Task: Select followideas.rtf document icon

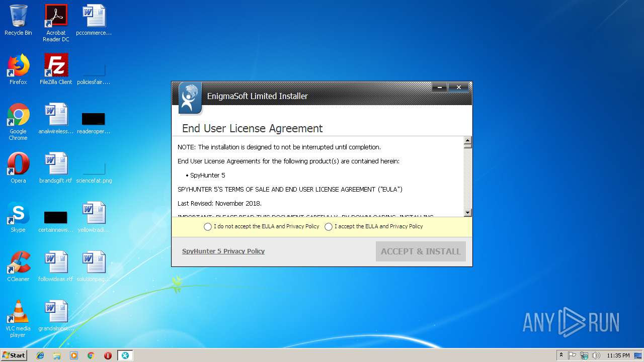Action: tap(56, 266)
